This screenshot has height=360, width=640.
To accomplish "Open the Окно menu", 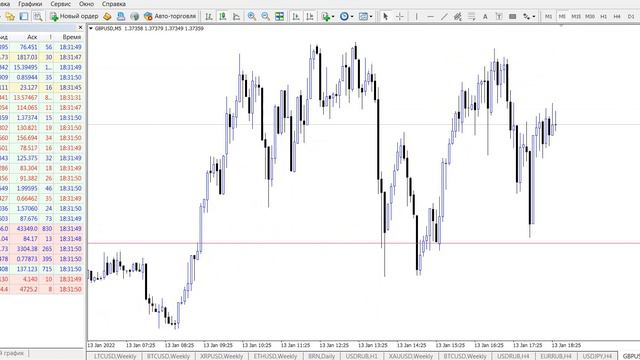I will click(x=86, y=4).
